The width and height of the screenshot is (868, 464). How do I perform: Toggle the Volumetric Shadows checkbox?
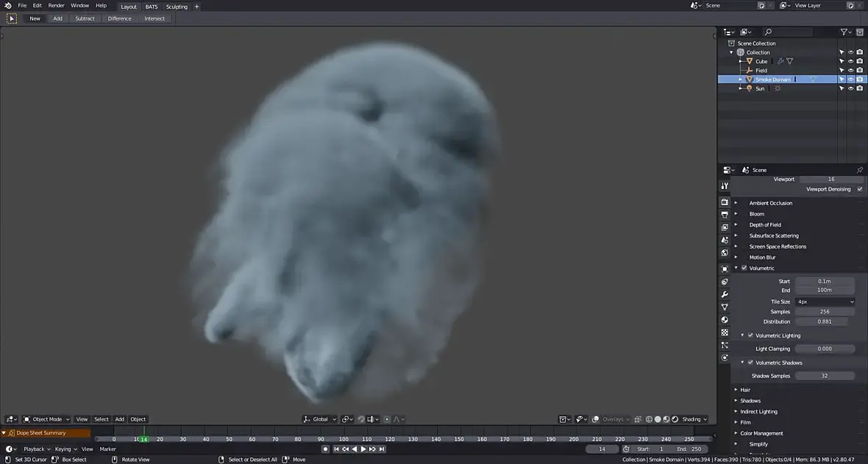coord(750,363)
